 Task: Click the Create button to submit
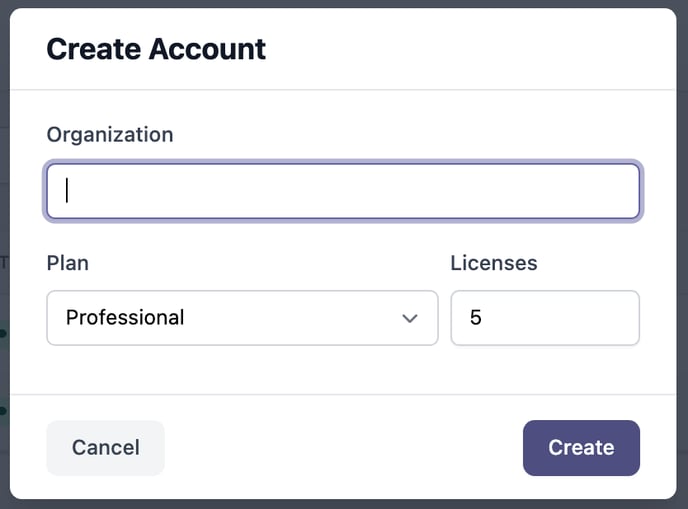[x=581, y=448]
